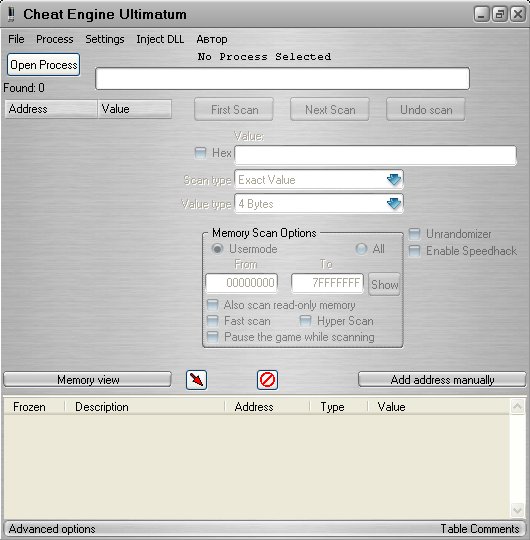
Task: Select the All radio button
Action: 361,249
